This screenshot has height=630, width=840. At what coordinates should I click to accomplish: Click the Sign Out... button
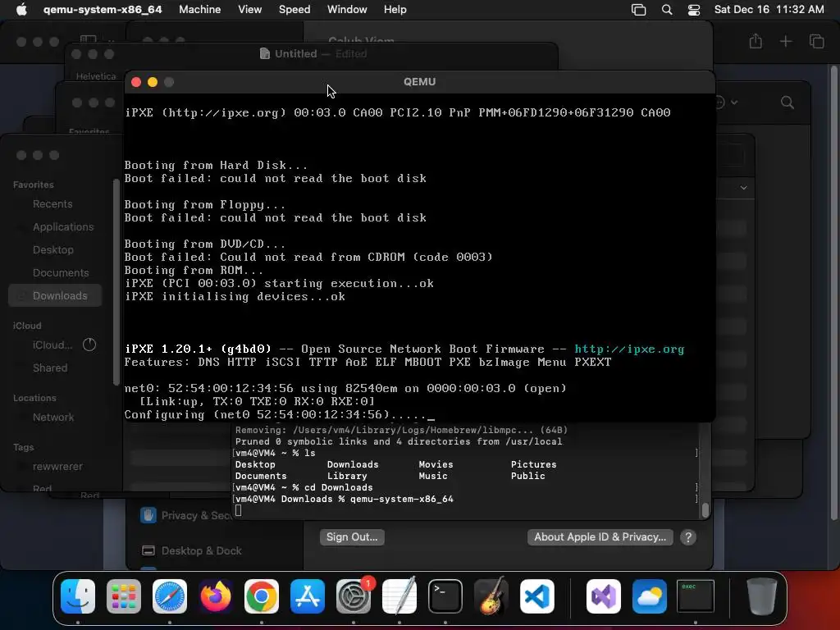pos(352,536)
